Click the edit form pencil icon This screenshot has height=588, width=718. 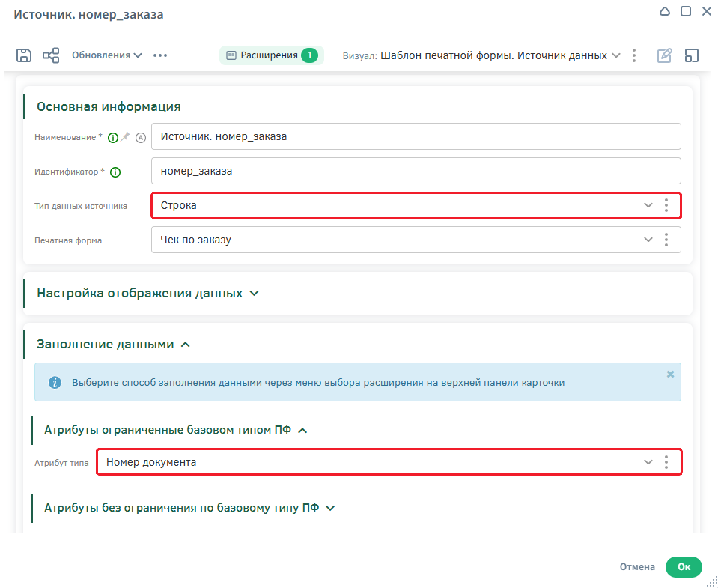click(664, 55)
